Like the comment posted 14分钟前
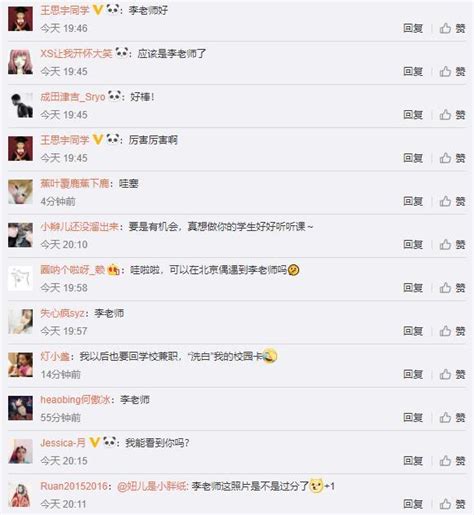474x515 pixels. [x=452, y=374]
